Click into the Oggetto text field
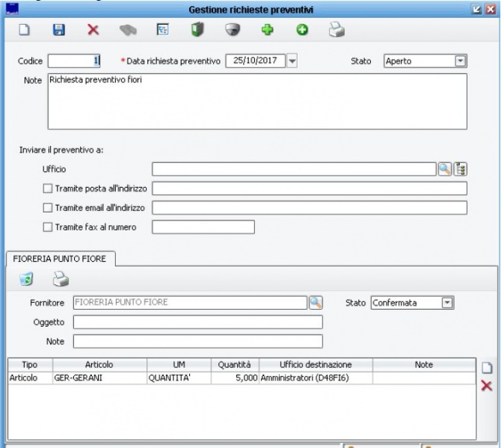The width and height of the screenshot is (501, 448). [197, 322]
